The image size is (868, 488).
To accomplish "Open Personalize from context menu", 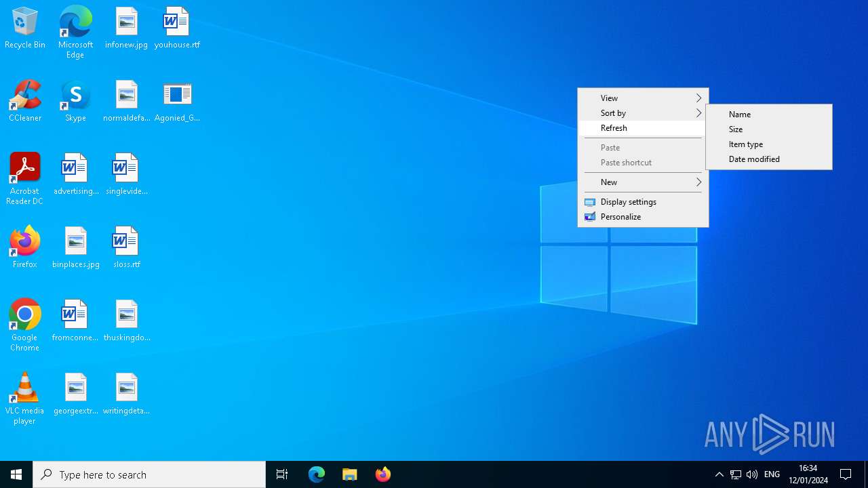I will (643, 217).
